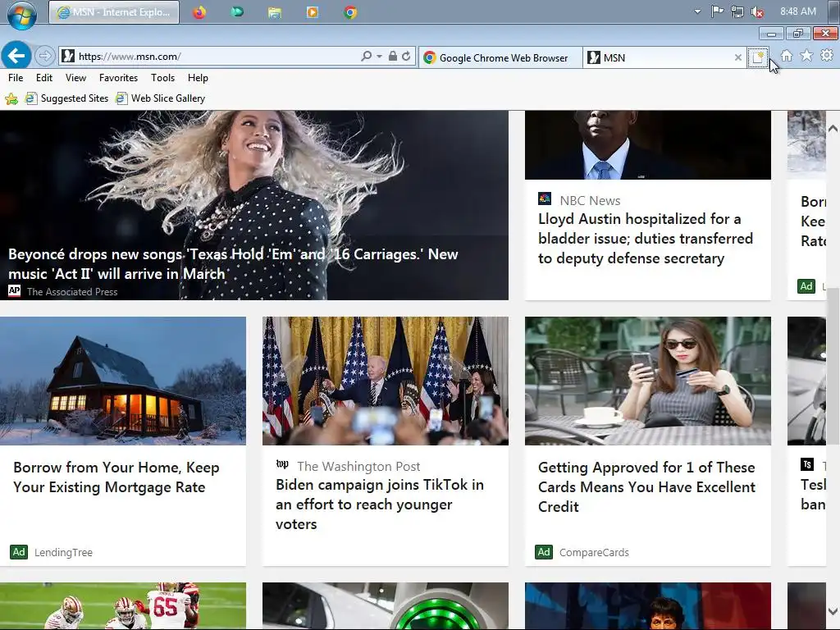Open the media player taskbar icon
The image size is (840, 630).
(313, 11)
